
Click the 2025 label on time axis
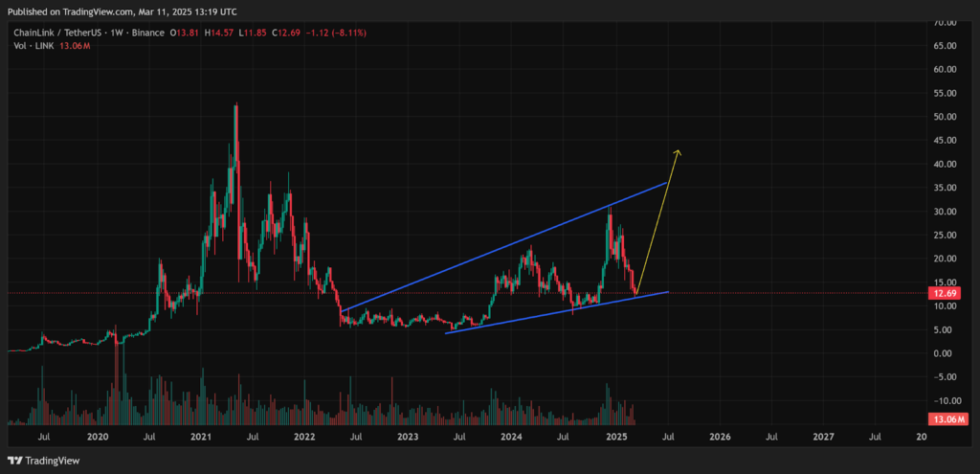click(616, 438)
